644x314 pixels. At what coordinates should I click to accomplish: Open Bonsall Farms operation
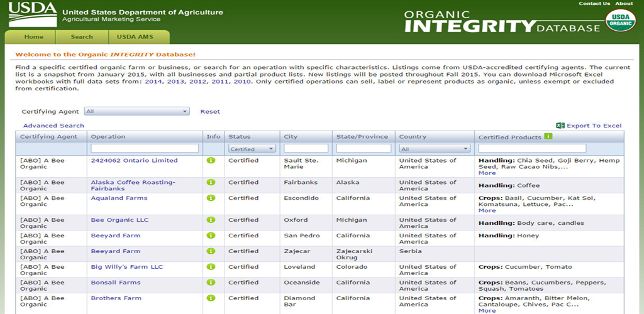[116, 283]
